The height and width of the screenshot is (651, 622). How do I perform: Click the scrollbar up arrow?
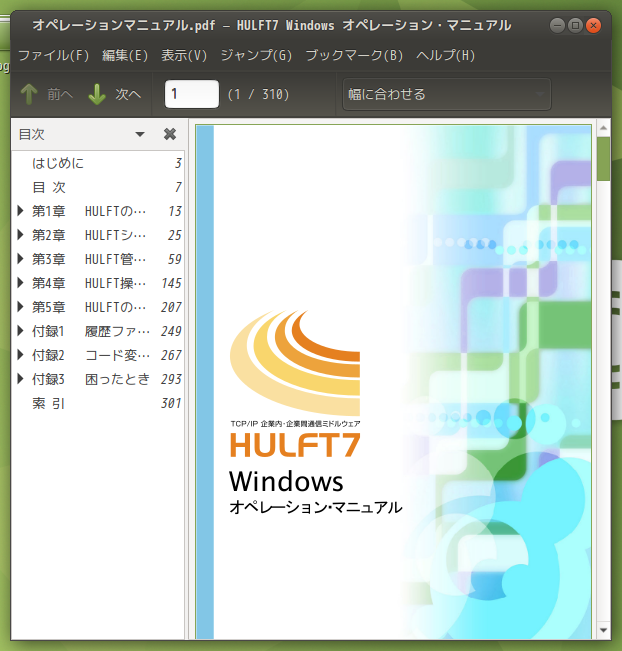pyautogui.click(x=603, y=128)
